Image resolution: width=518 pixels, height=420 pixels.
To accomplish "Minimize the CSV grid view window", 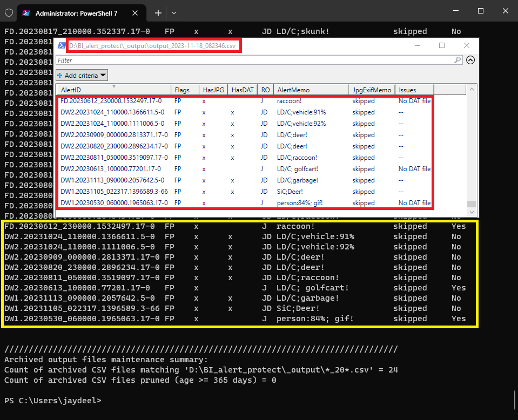I will [x=418, y=45].
